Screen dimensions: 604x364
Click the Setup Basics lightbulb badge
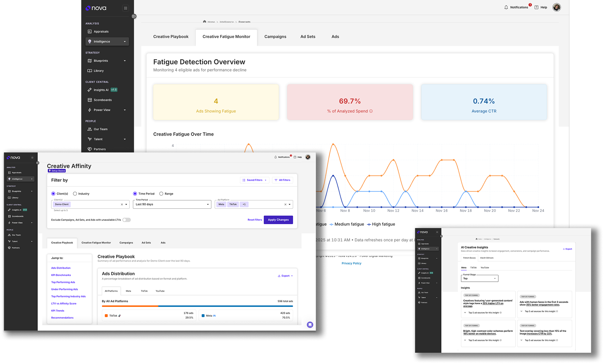tap(57, 171)
